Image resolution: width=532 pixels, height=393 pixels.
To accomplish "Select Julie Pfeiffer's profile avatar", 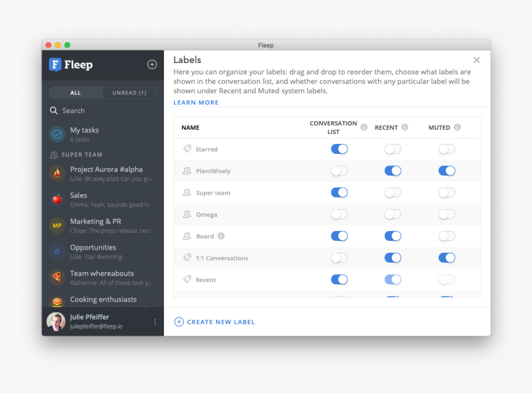I will click(55, 321).
